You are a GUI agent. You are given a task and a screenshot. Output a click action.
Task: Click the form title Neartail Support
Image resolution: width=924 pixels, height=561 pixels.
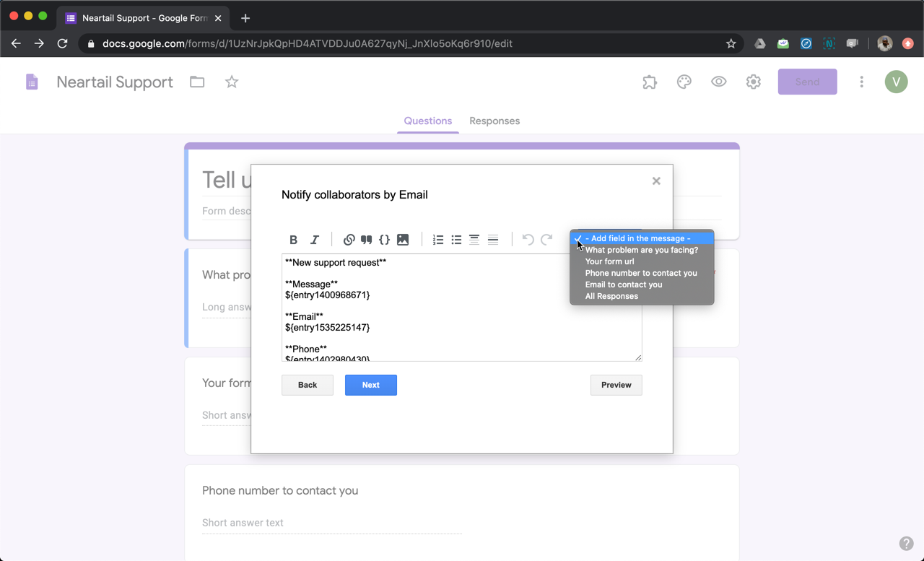click(115, 82)
